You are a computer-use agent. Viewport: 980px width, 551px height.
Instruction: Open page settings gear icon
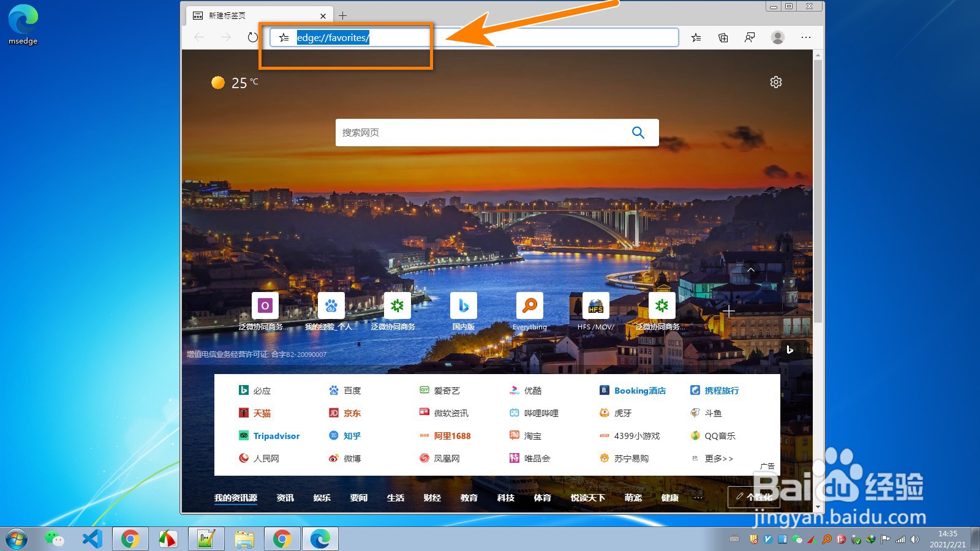[x=776, y=82]
